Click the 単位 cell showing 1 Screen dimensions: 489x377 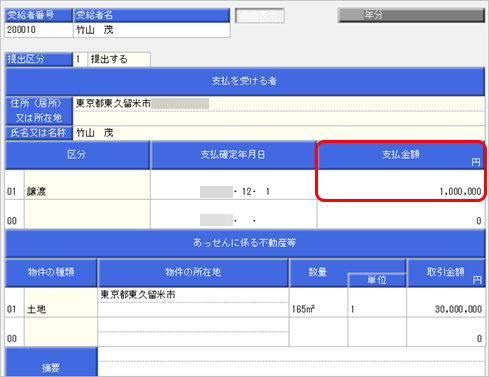tap(377, 302)
